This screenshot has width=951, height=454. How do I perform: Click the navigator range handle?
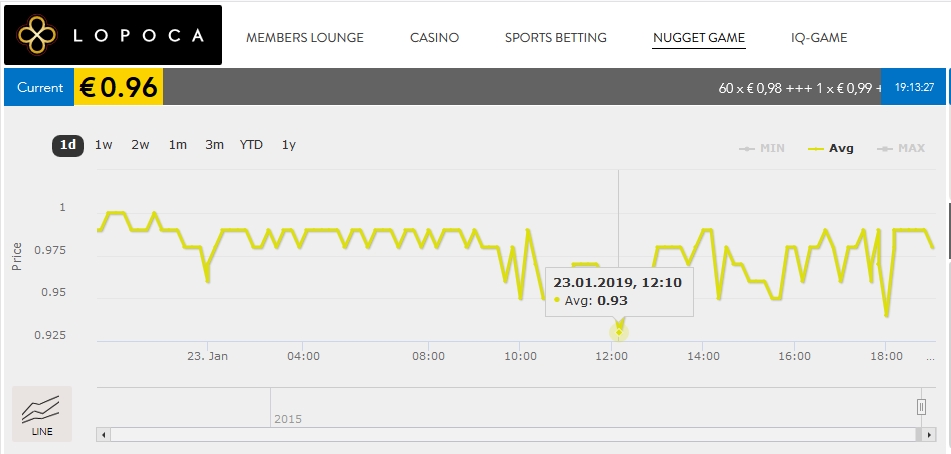[x=921, y=406]
